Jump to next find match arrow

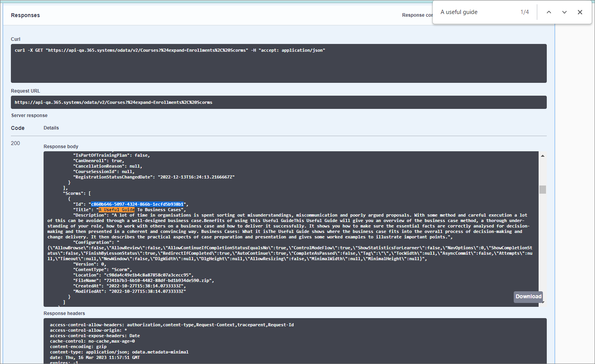click(x=564, y=12)
